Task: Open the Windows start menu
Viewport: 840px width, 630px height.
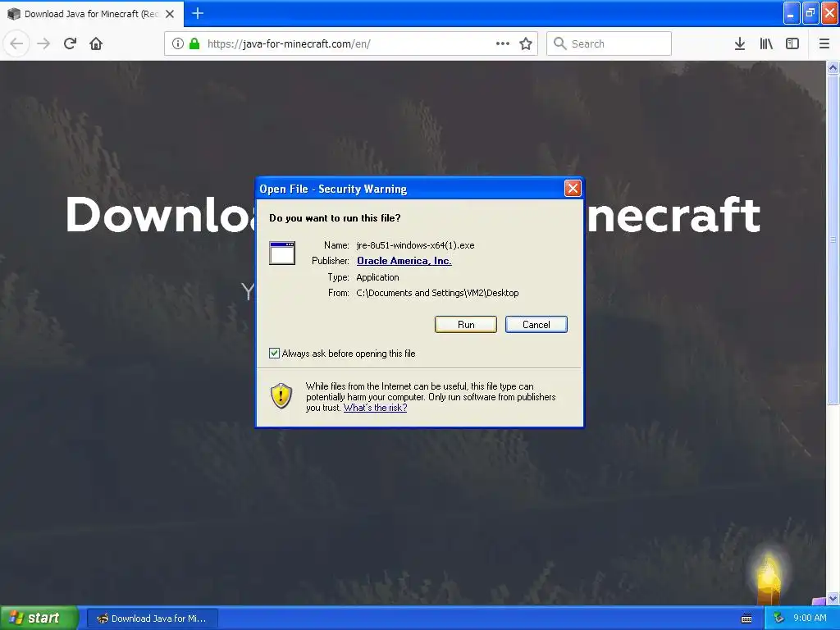Action: (39, 618)
